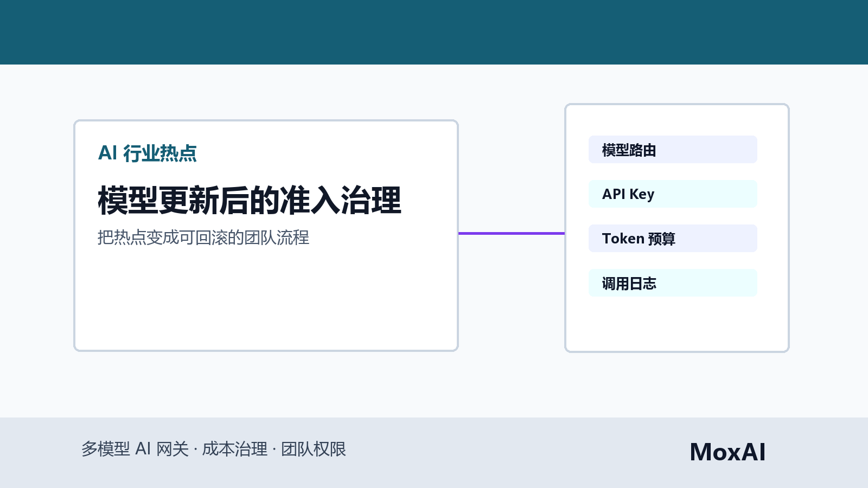The image size is (868, 488).
Task: Click the word Token in the Token 预算 chip
Action: point(623,239)
